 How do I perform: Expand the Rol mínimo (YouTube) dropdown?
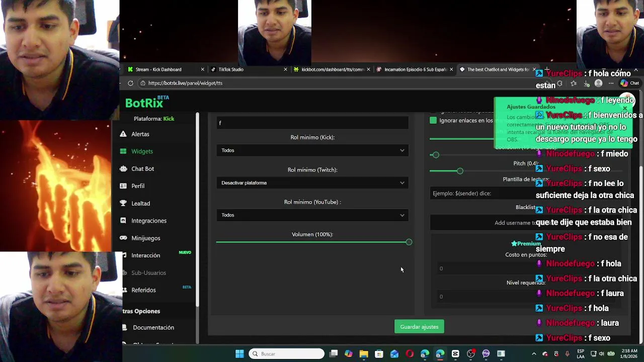[x=312, y=215]
